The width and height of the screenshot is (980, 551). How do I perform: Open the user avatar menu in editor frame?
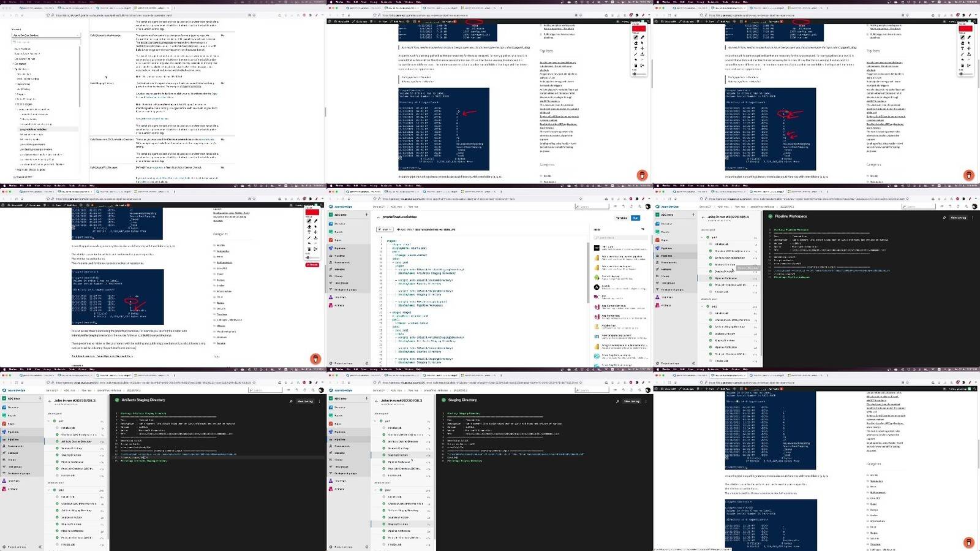(648, 207)
